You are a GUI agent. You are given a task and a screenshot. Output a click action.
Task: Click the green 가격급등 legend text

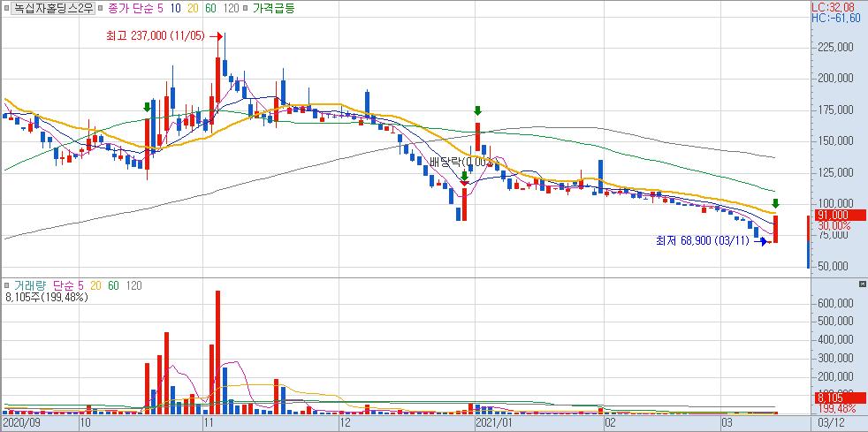point(273,8)
